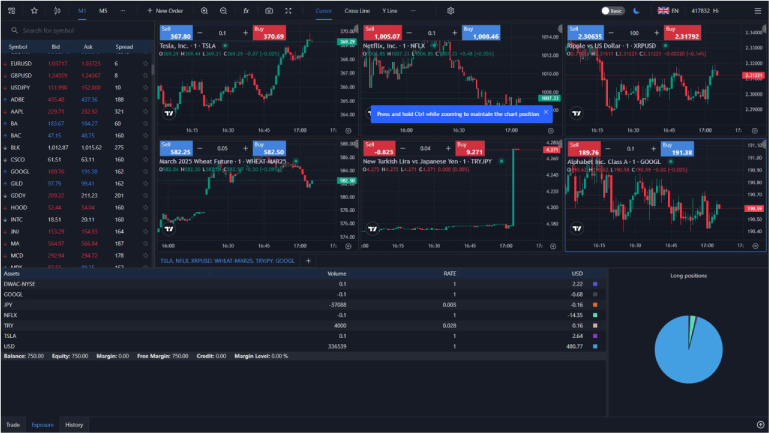Image resolution: width=769 pixels, height=433 pixels.
Task: Favorite AAPL with its star
Action: (x=145, y=112)
